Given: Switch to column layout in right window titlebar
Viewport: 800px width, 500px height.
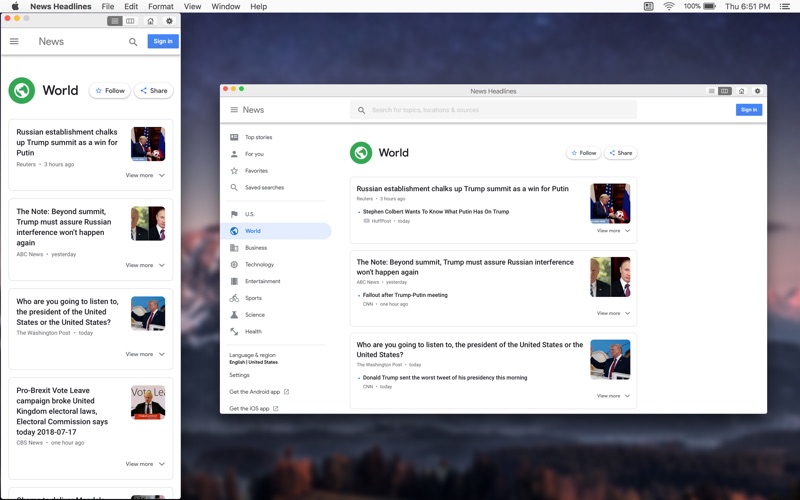Looking at the screenshot, I should click(724, 91).
